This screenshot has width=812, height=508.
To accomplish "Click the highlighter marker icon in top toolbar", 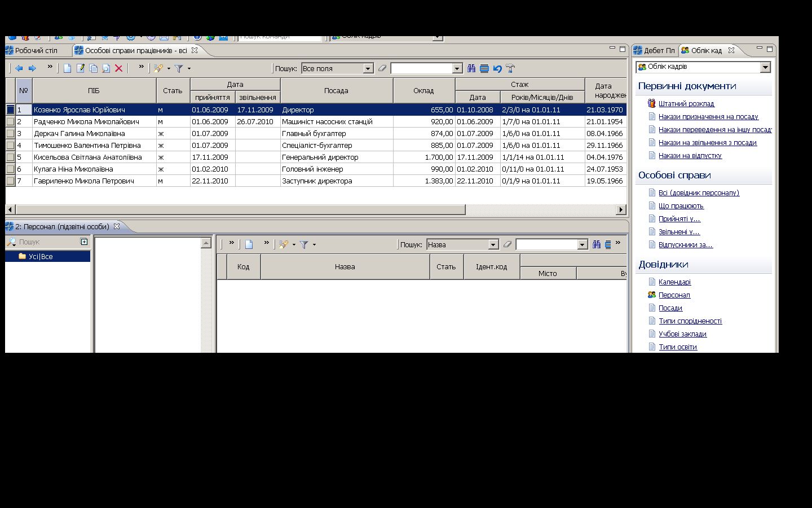I will (x=158, y=68).
